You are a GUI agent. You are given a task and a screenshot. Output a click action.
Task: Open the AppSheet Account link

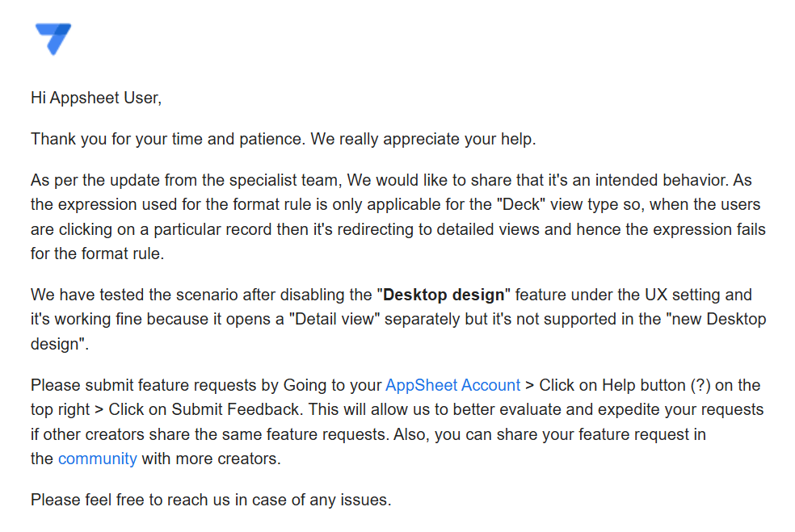(452, 386)
